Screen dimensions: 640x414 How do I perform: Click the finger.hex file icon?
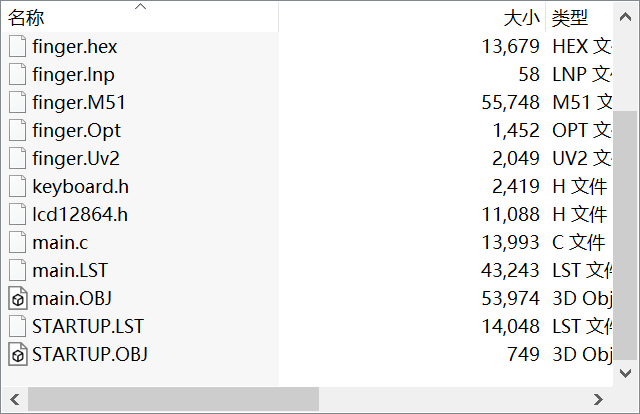tap(18, 46)
